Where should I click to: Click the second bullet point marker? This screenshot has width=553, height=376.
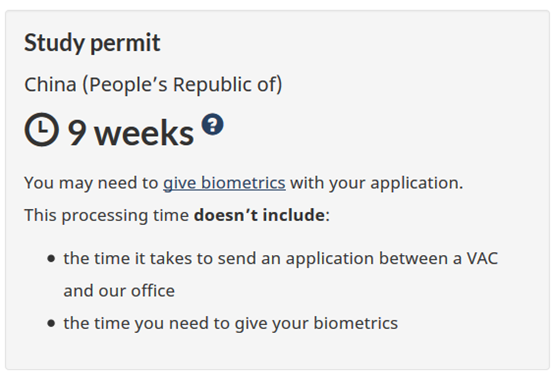[51, 323]
